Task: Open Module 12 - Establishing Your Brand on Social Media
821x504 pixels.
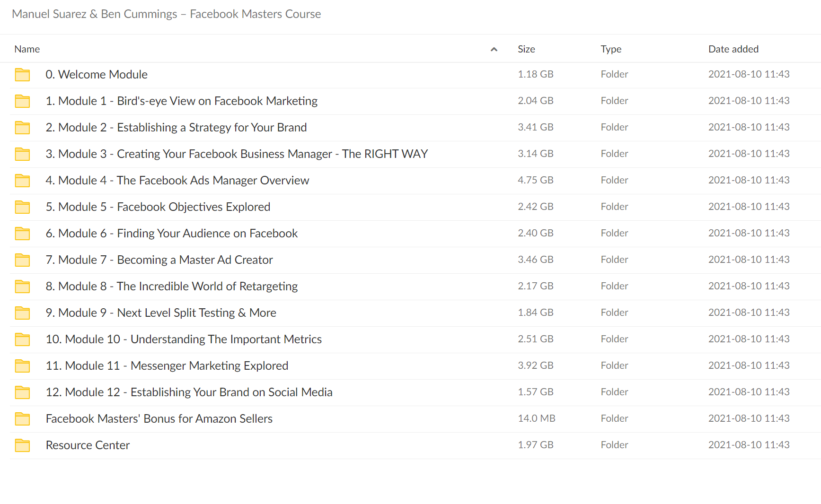Action: (x=189, y=392)
